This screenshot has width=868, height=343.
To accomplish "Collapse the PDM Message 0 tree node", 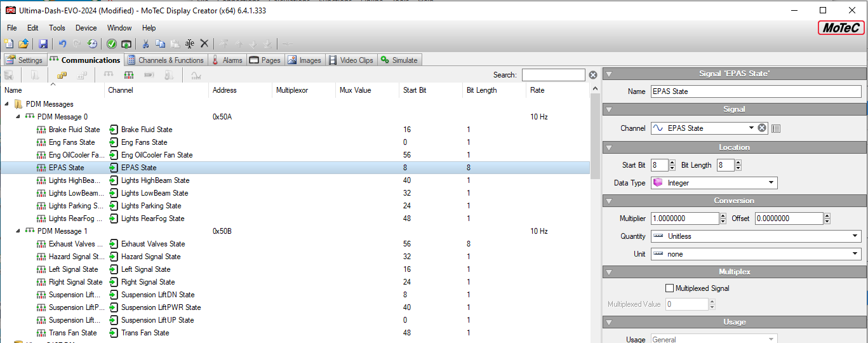I will tap(18, 117).
